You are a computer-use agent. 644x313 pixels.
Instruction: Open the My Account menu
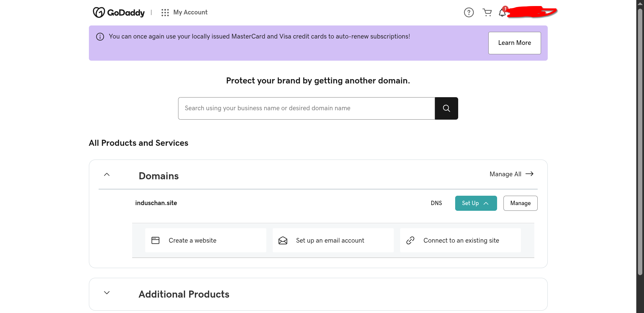[x=190, y=12]
